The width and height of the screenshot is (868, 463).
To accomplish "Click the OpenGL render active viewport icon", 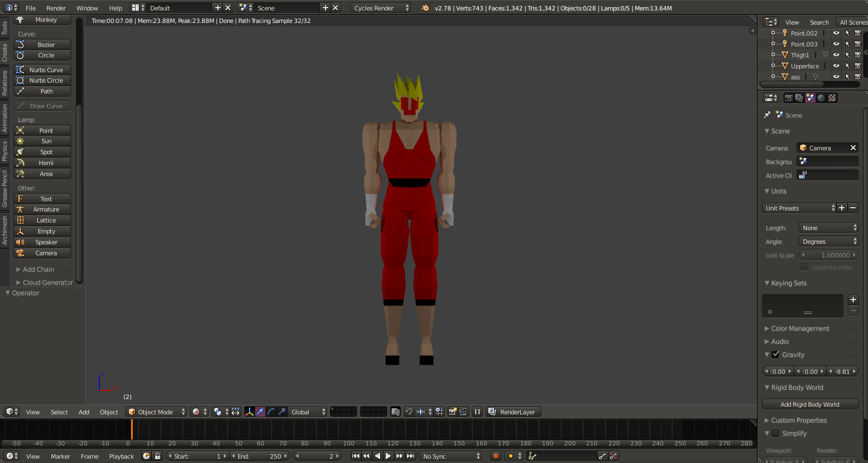I will point(452,412).
